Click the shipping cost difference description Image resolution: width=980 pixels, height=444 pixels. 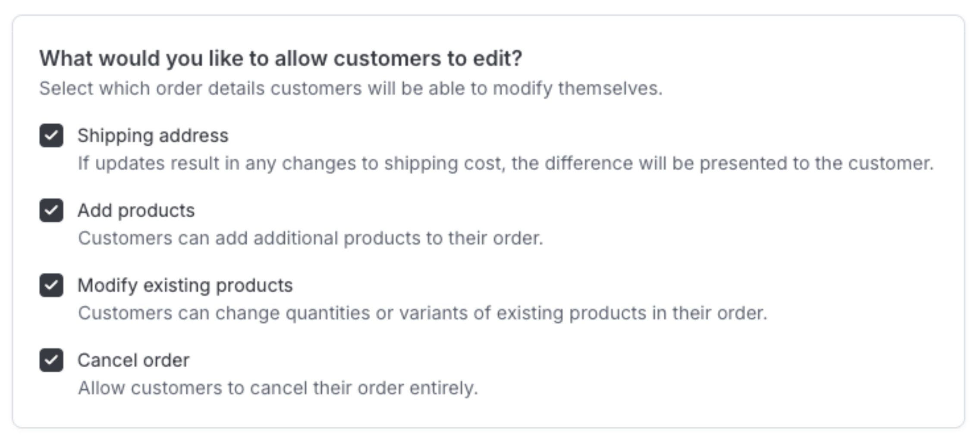coord(505,163)
